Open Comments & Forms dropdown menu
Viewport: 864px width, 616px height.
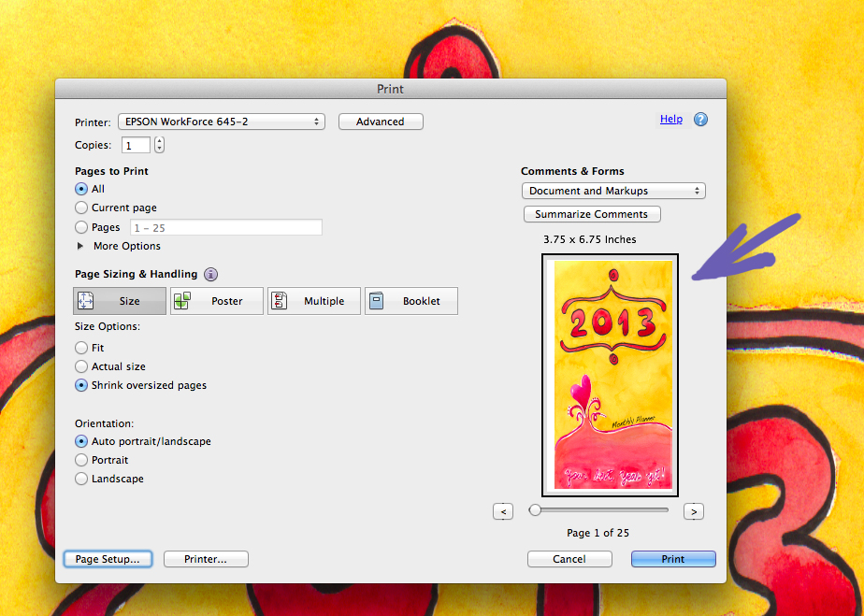click(x=613, y=191)
